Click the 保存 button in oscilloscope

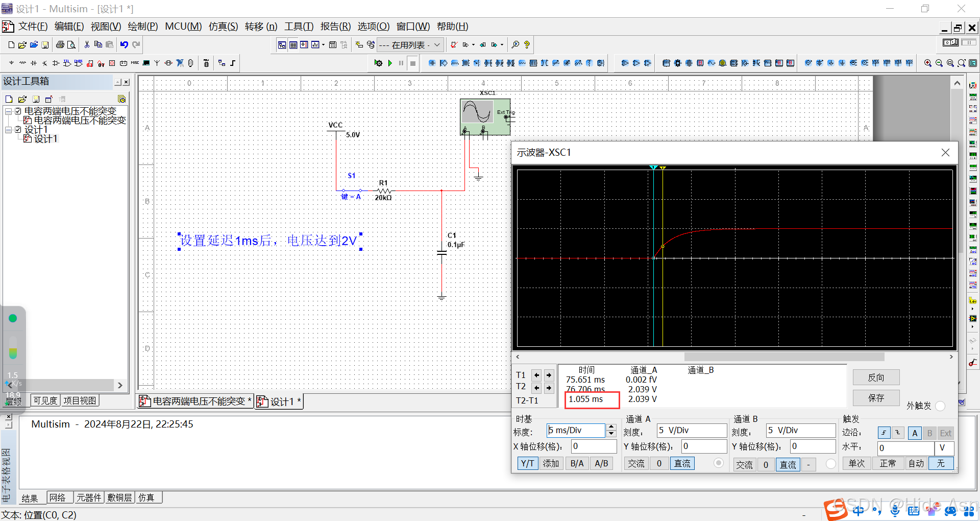[876, 398]
